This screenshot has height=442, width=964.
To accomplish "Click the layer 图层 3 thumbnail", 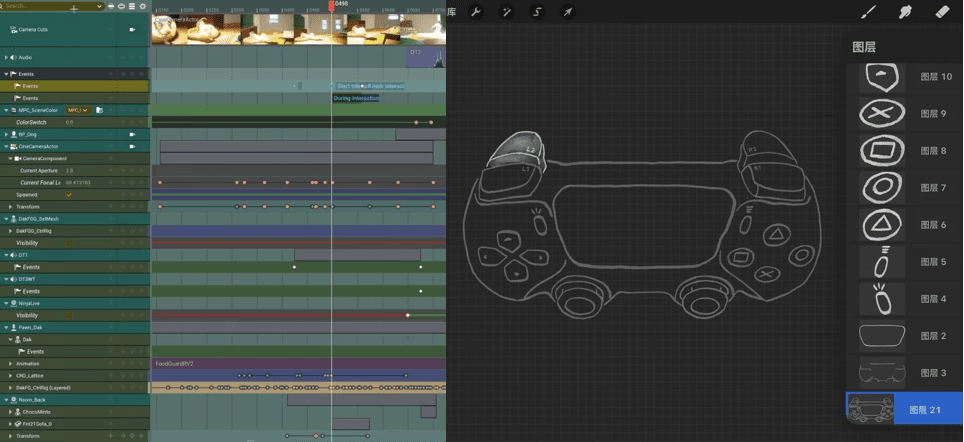I will pyautogui.click(x=882, y=373).
